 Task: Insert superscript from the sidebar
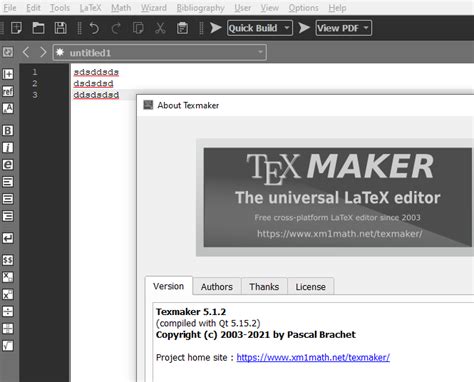click(x=8, y=294)
